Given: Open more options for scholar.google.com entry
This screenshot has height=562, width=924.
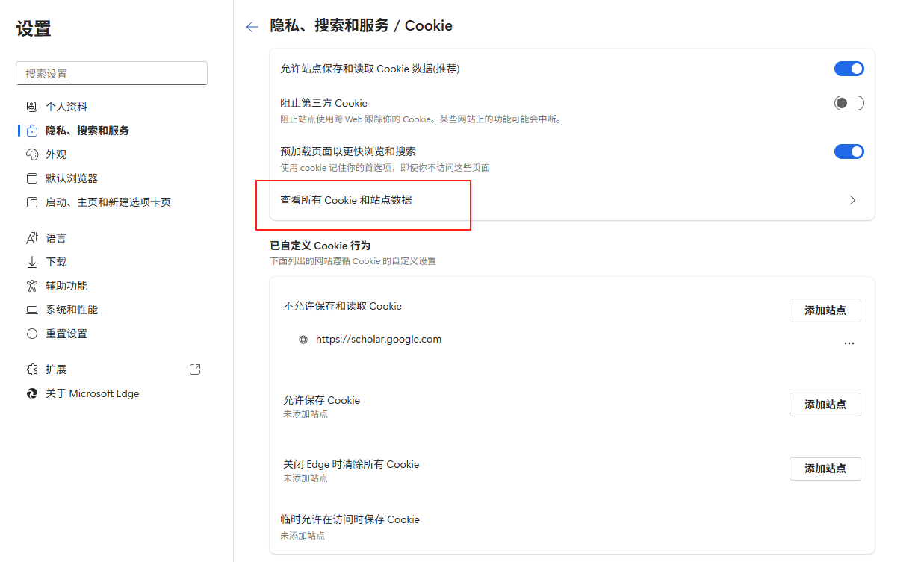Looking at the screenshot, I should point(849,343).
